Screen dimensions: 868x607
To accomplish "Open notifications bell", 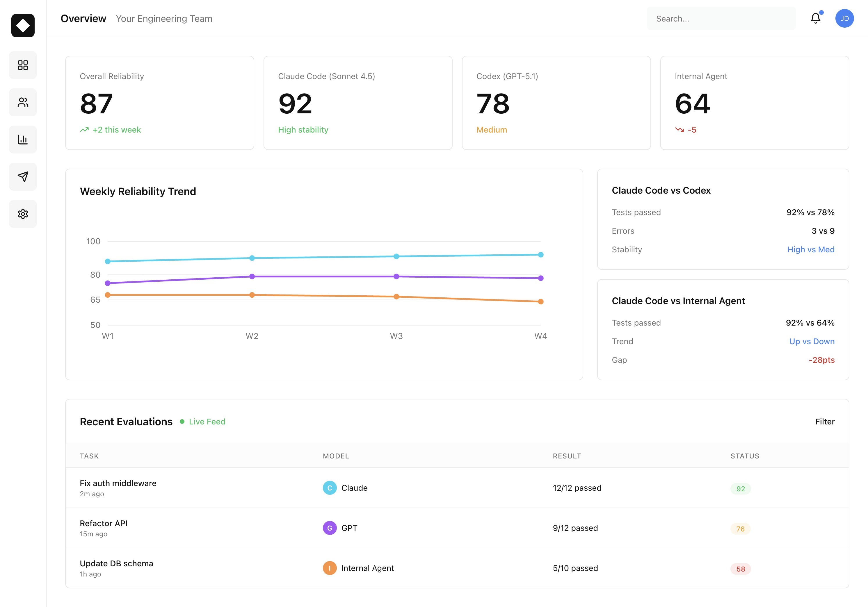I will pyautogui.click(x=815, y=18).
